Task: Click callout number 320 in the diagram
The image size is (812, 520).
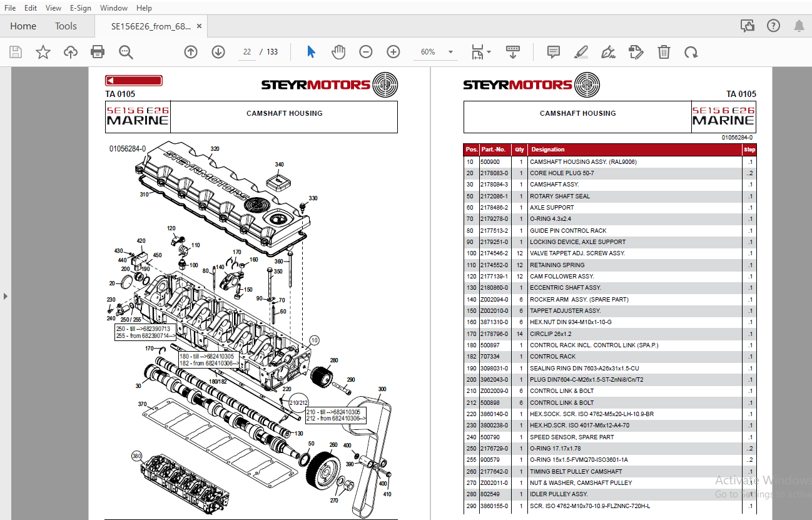Action: click(x=215, y=149)
